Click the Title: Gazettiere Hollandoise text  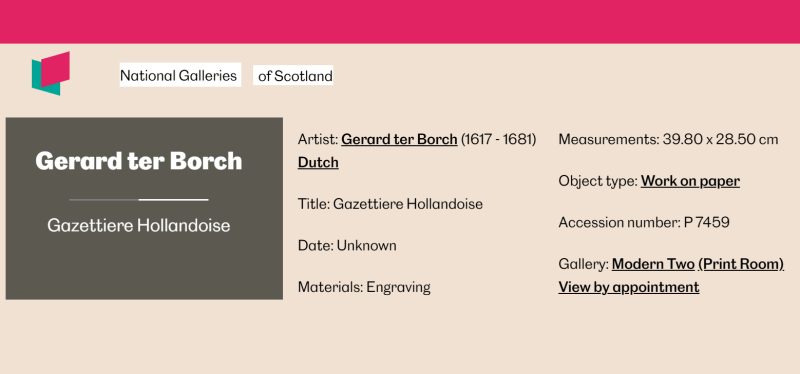[x=390, y=204]
